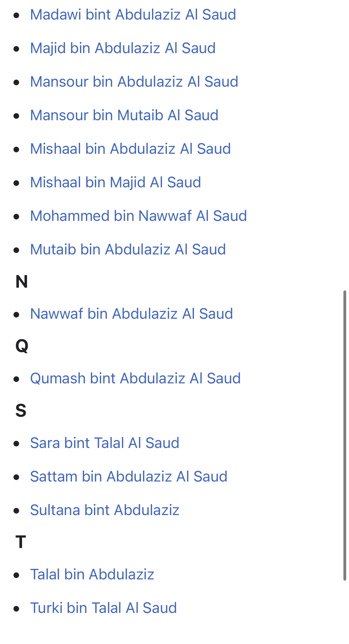Click the S section heading

(x=21, y=411)
